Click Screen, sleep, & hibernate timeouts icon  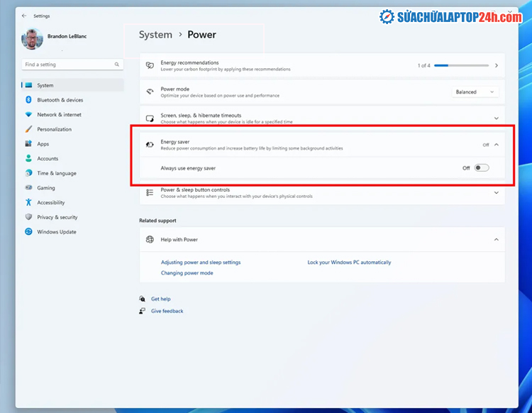[150, 118]
